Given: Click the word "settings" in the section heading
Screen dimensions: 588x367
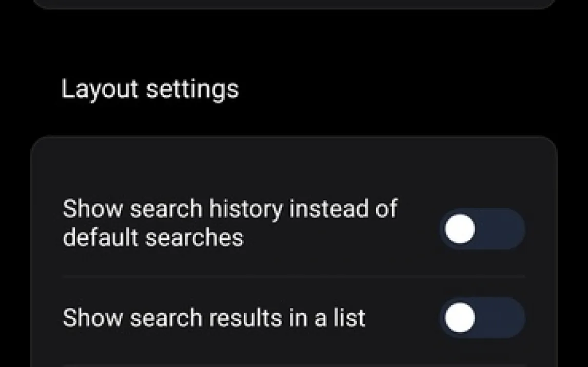Looking at the screenshot, I should (192, 89).
